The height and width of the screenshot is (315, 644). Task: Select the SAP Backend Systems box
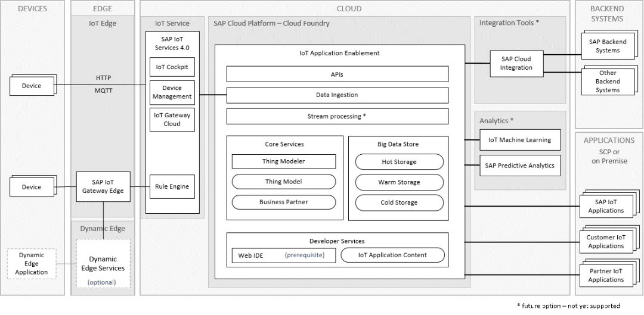608,46
